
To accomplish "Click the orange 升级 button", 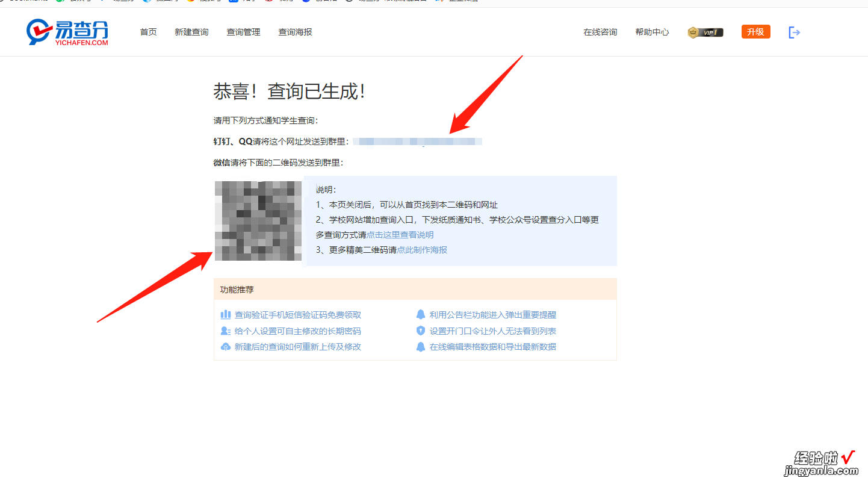I will 755,32.
